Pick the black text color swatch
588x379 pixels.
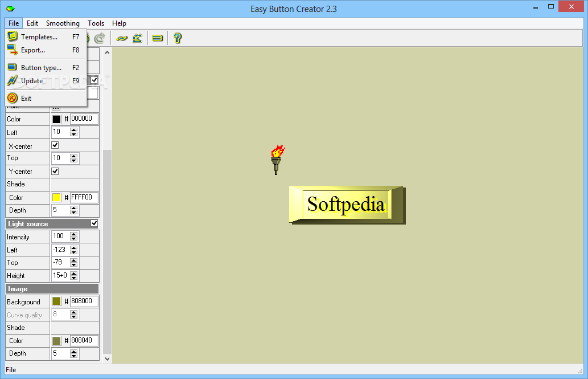pos(56,119)
